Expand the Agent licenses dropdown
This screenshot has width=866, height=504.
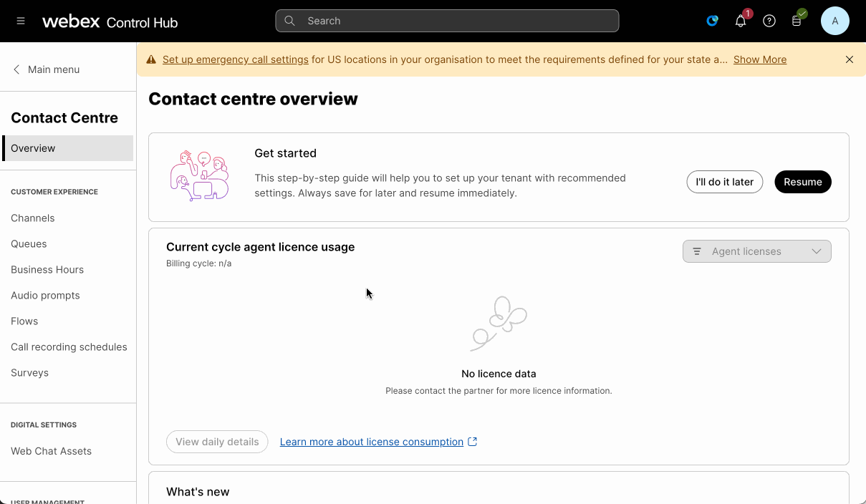tap(756, 251)
